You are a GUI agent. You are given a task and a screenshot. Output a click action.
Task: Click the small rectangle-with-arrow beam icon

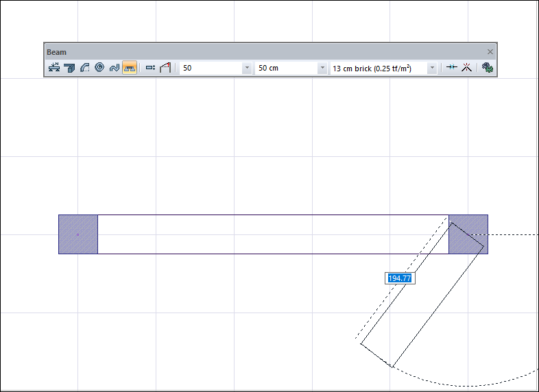(151, 68)
